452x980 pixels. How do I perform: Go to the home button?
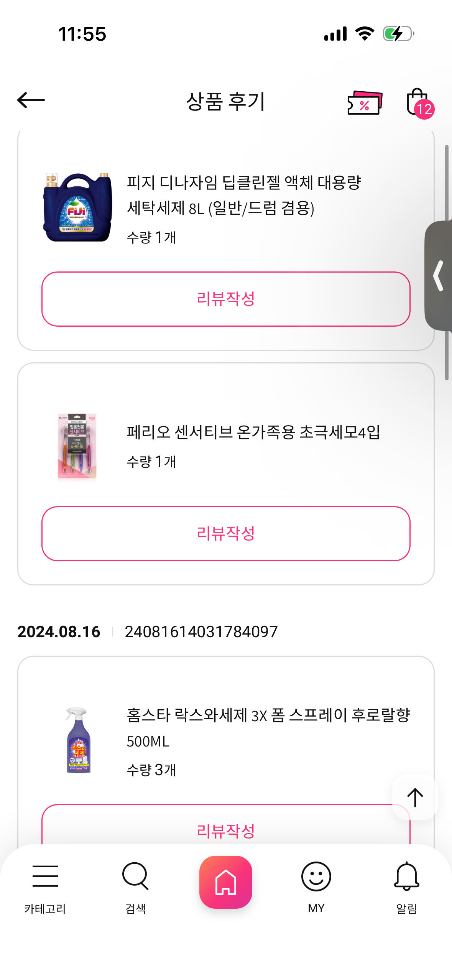(226, 882)
